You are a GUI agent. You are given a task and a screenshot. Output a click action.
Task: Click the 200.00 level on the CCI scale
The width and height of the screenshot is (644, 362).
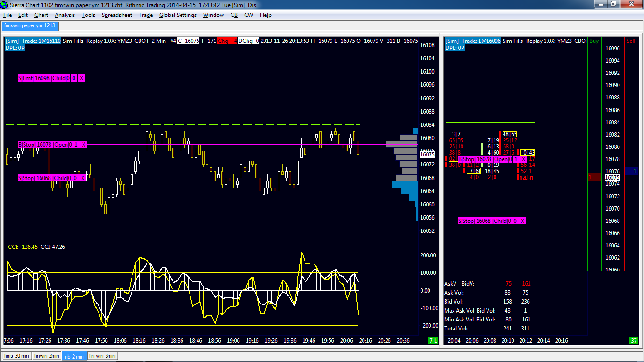[428, 255]
